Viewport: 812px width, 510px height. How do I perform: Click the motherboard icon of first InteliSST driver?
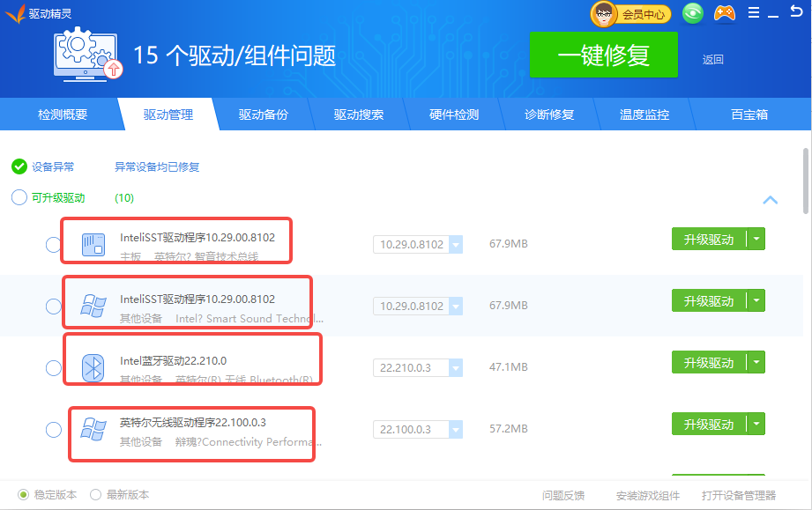pyautogui.click(x=93, y=244)
